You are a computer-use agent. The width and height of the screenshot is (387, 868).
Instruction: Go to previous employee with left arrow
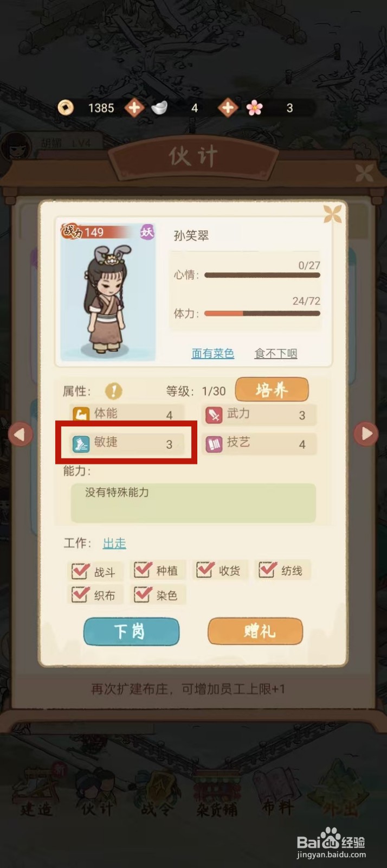point(20,434)
